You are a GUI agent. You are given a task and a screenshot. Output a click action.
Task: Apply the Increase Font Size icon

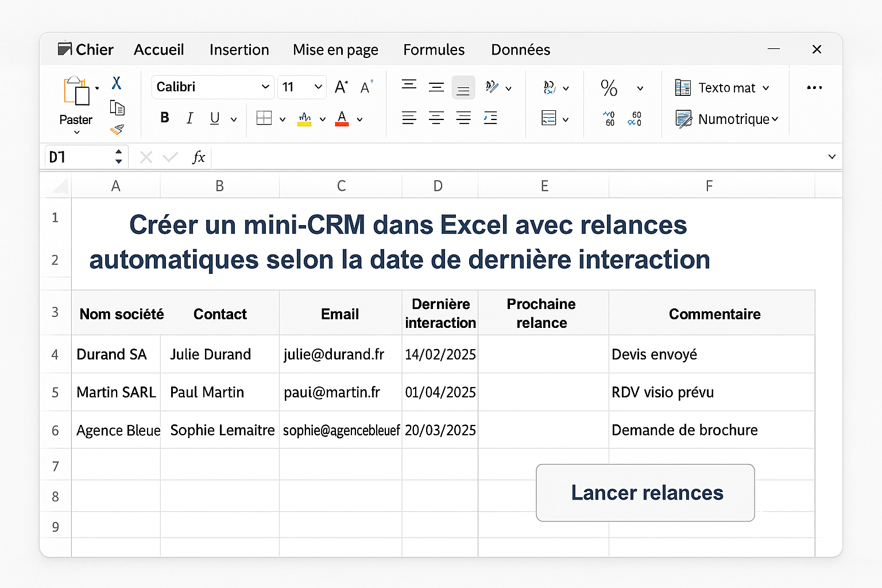341,87
